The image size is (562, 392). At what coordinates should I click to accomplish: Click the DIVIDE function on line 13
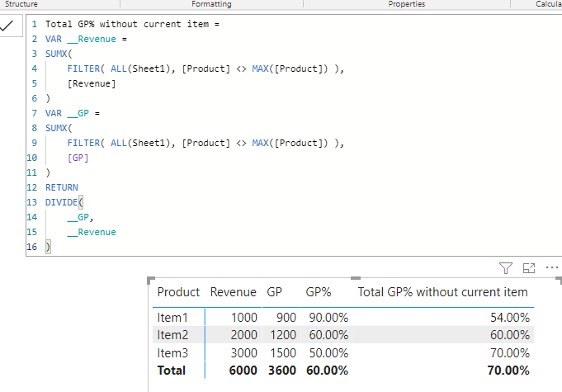coord(61,202)
